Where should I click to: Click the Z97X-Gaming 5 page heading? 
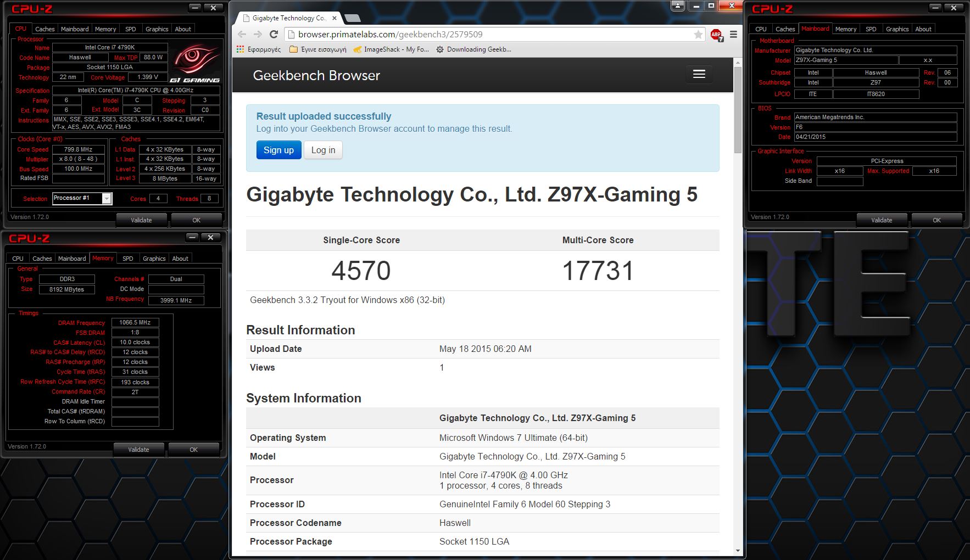[472, 194]
